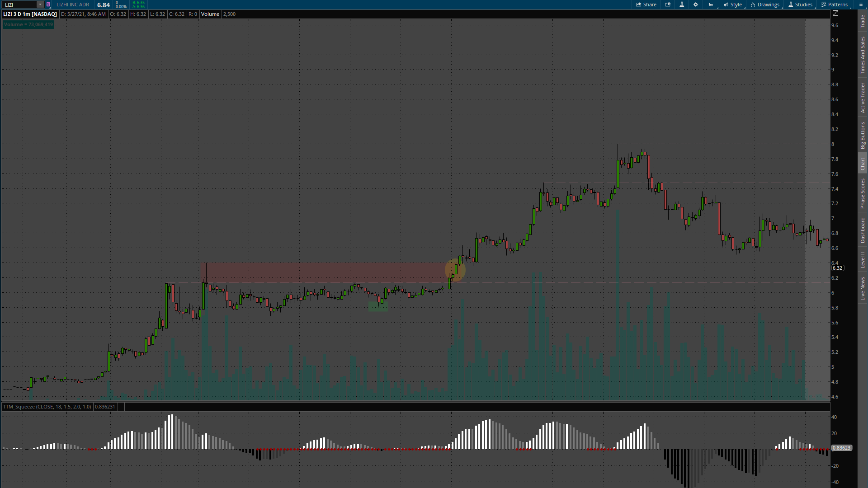Click the LIZI symbol input field

pos(19,5)
